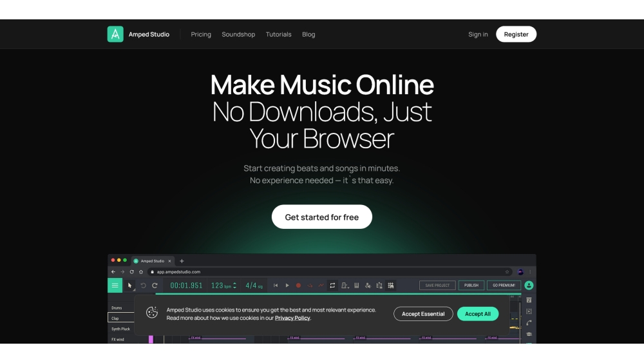Click the Amped Studio logo icon
644x363 pixels.
point(115,34)
